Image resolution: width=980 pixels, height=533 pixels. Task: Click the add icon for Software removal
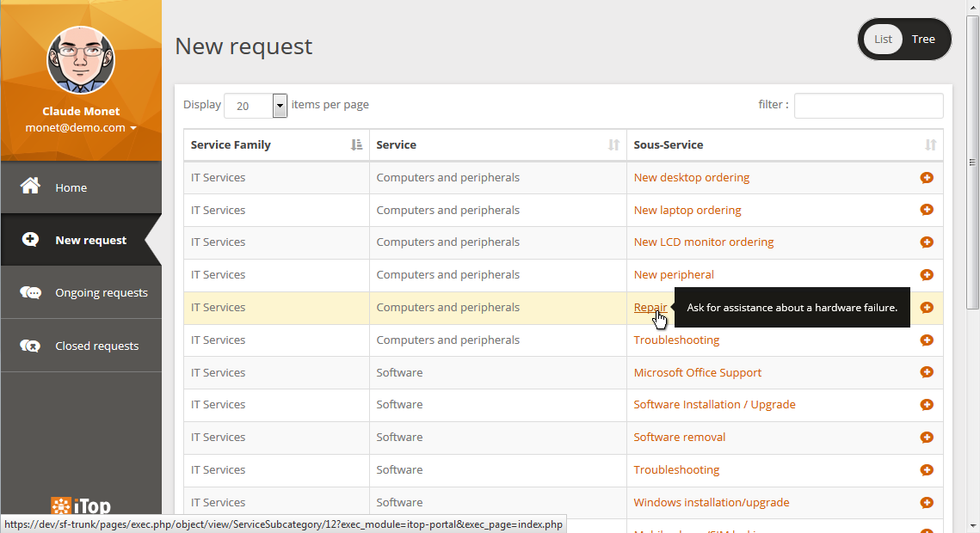coord(927,438)
